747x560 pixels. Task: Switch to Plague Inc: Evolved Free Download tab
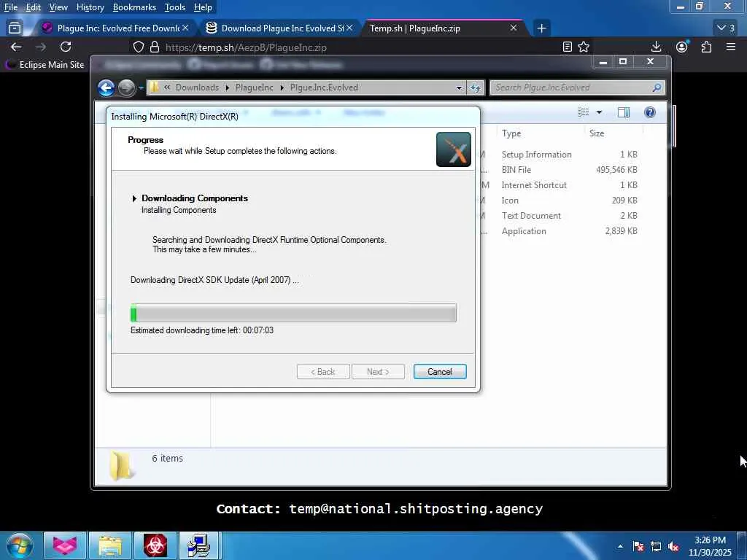coord(115,28)
